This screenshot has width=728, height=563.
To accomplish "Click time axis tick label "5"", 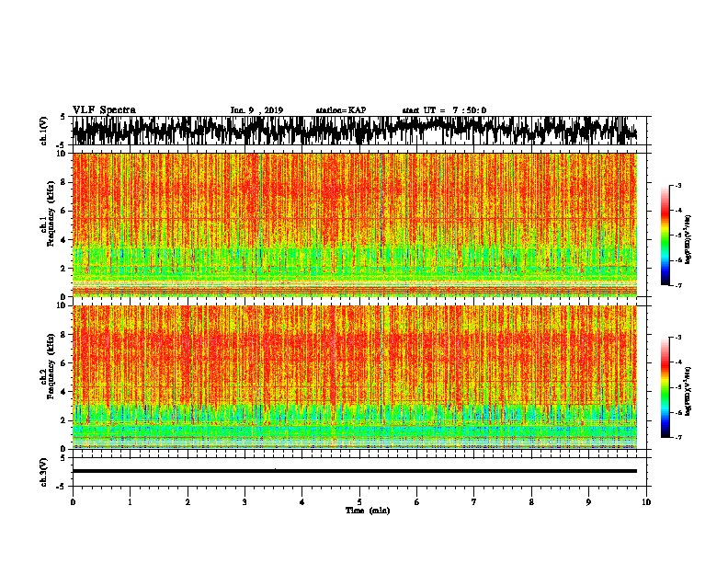I will coord(359,502).
